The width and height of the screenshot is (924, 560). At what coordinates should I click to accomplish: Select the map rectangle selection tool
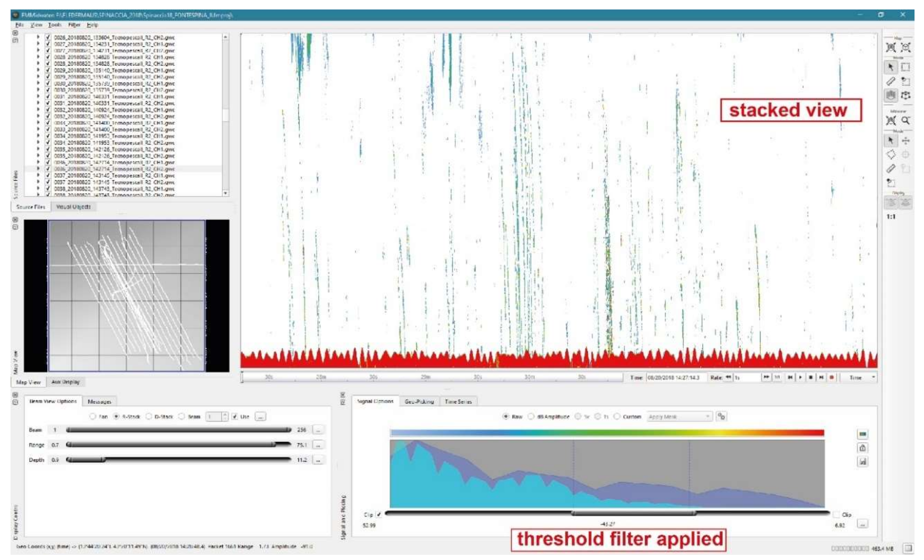point(905,67)
